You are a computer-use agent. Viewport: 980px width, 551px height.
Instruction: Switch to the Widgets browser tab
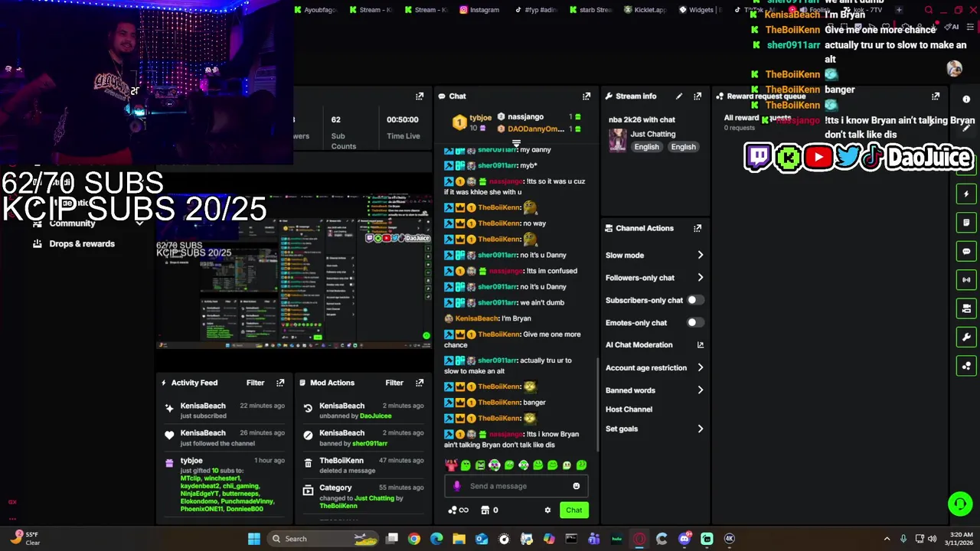click(x=700, y=10)
